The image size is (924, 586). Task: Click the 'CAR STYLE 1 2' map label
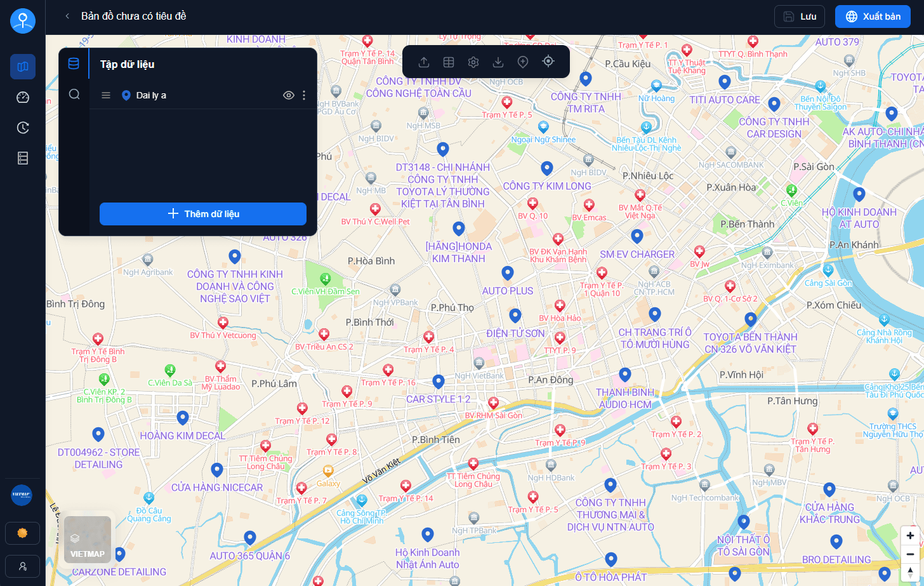pos(439,399)
